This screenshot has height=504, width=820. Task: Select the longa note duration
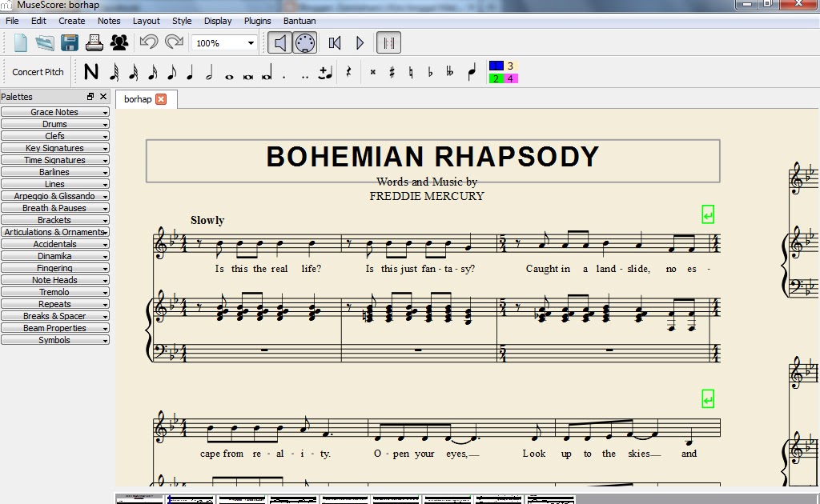click(x=267, y=72)
